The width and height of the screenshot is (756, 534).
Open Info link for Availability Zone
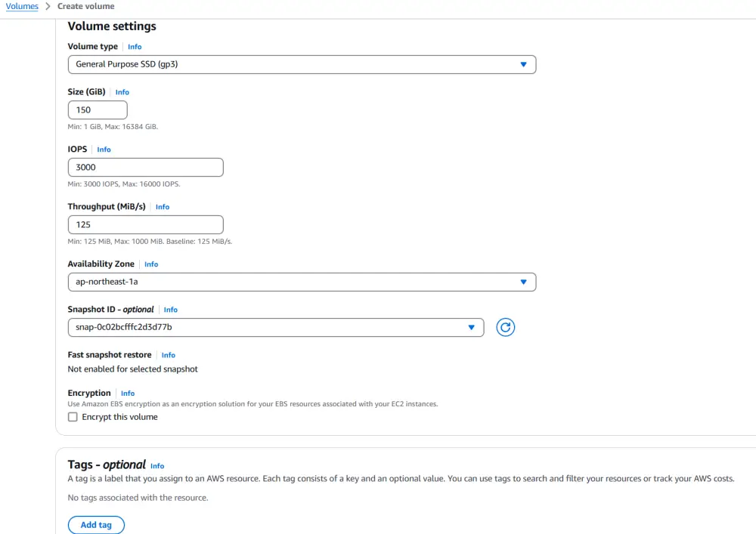click(151, 264)
